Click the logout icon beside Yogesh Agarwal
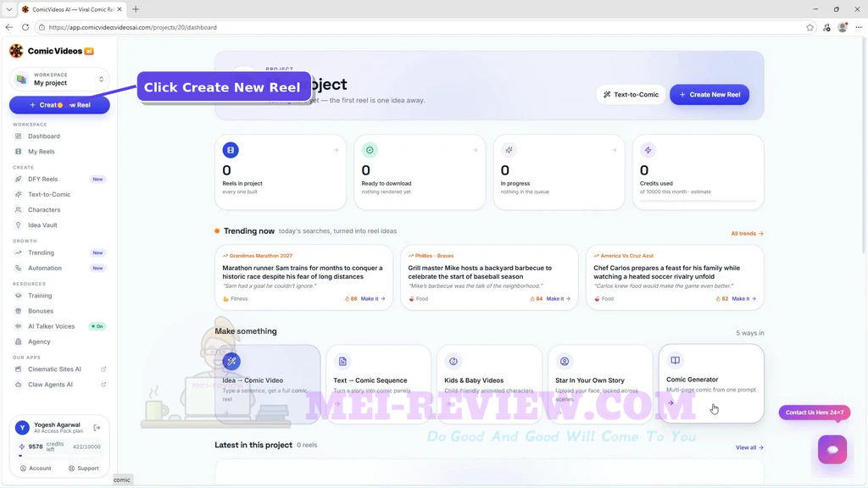The image size is (868, 488). [x=97, y=428]
